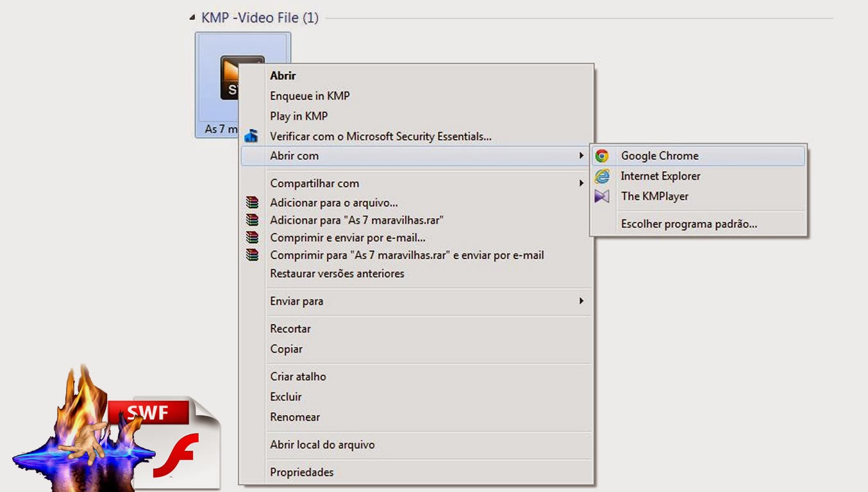Click the Internet Explorer icon in submenu
This screenshot has width=868, height=492.
pyautogui.click(x=602, y=176)
